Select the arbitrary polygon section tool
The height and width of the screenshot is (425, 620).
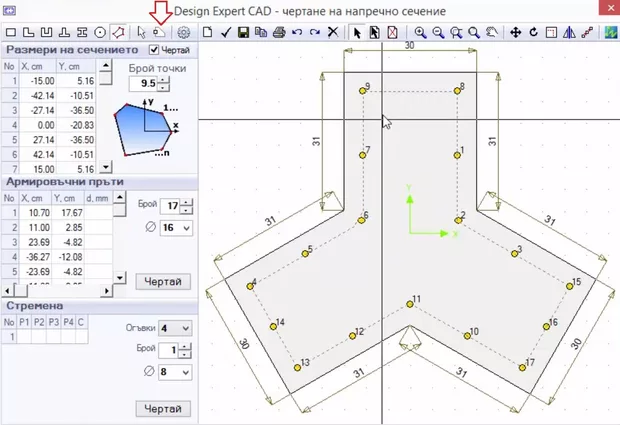[x=118, y=32]
